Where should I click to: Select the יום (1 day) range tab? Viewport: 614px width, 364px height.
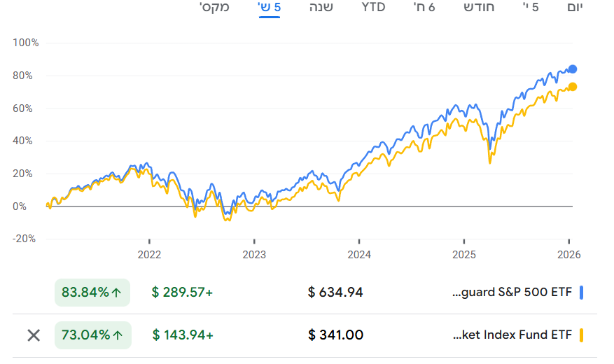[x=574, y=8]
